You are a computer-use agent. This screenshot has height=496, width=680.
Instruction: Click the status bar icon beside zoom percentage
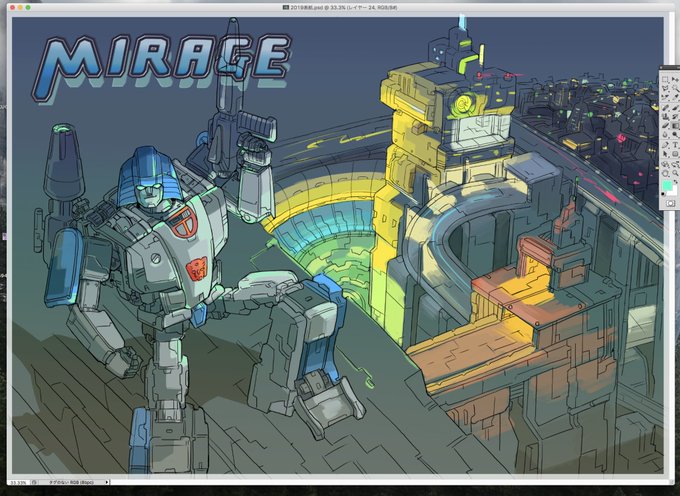click(34, 482)
